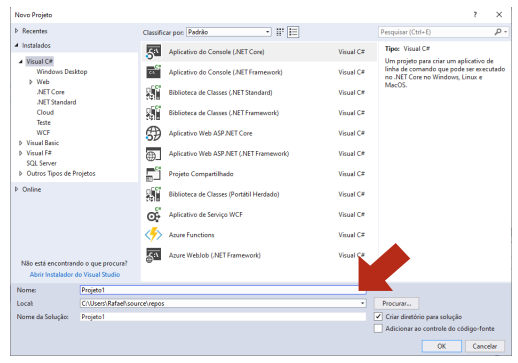
Task: Click Biblioteca de Classes (.NET Framework) icon
Action: [153, 113]
